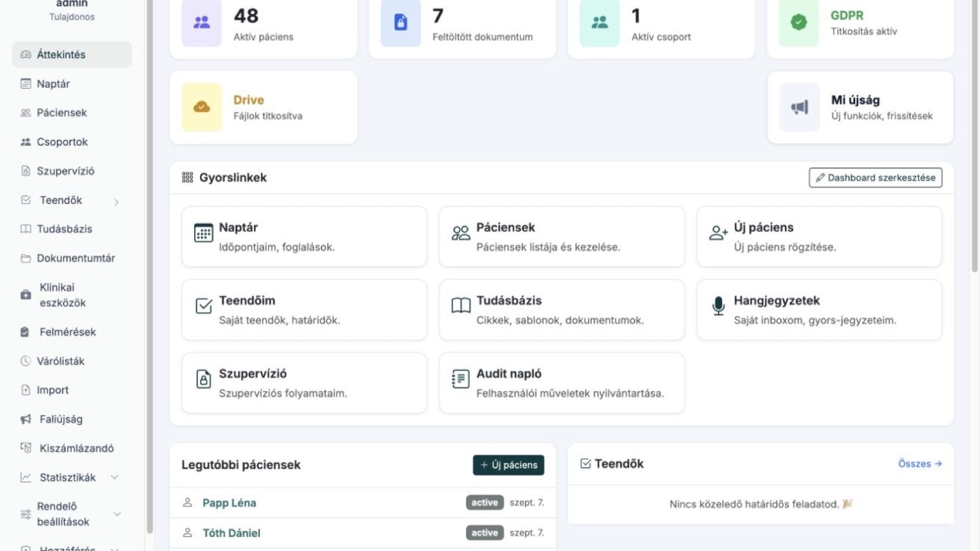Image resolution: width=980 pixels, height=551 pixels.
Task: Click the Gyorslinkek grid icon
Action: click(x=187, y=178)
